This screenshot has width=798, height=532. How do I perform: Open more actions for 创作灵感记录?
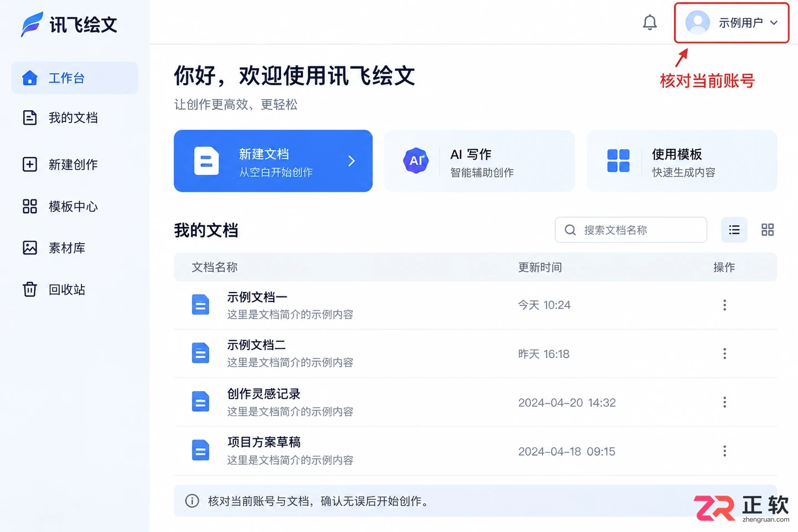click(x=724, y=402)
